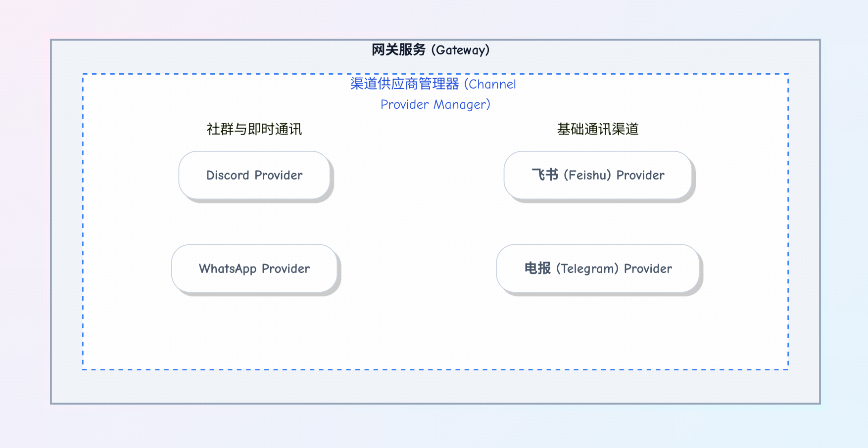This screenshot has width=868, height=448.
Task: Click the word "WhatsApp" in its node
Action: tap(228, 269)
